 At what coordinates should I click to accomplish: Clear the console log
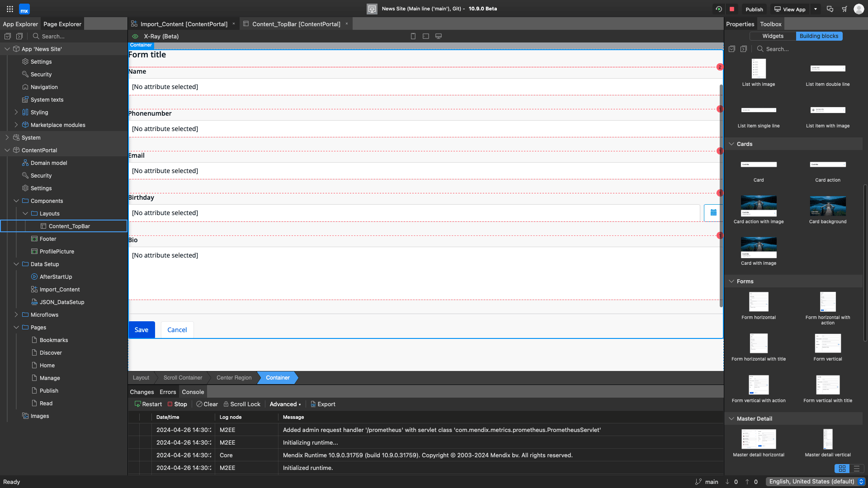[207, 404]
